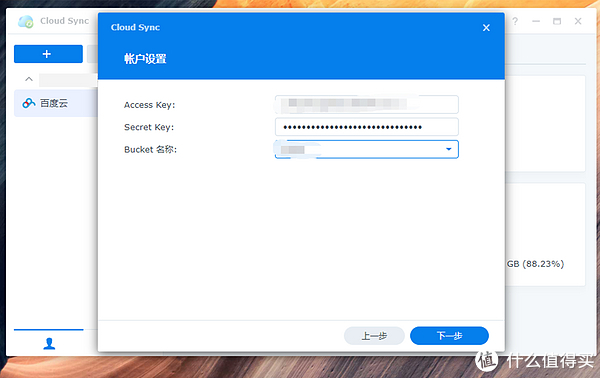Viewport: 600px width, 378px height.
Task: Close the 帐户设置 dialog with X
Action: pyautogui.click(x=486, y=28)
